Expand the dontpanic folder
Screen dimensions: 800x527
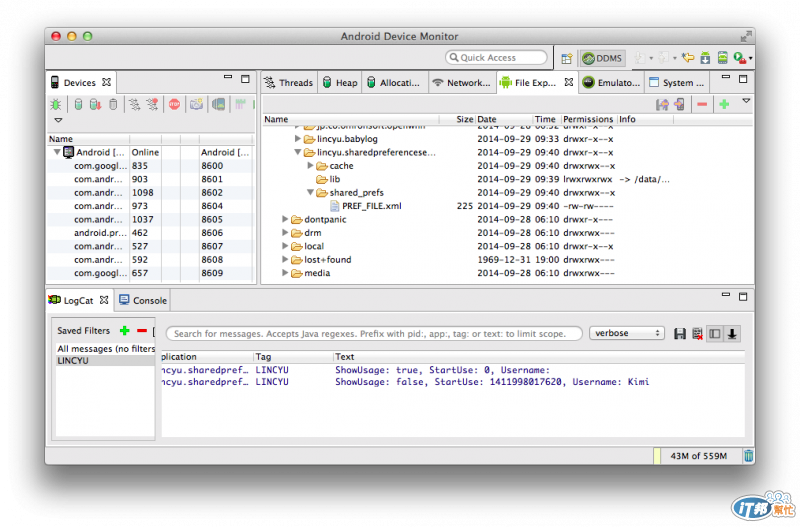coord(285,219)
